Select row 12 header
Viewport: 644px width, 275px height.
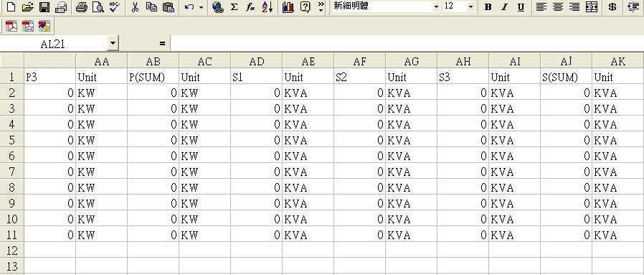click(12, 251)
